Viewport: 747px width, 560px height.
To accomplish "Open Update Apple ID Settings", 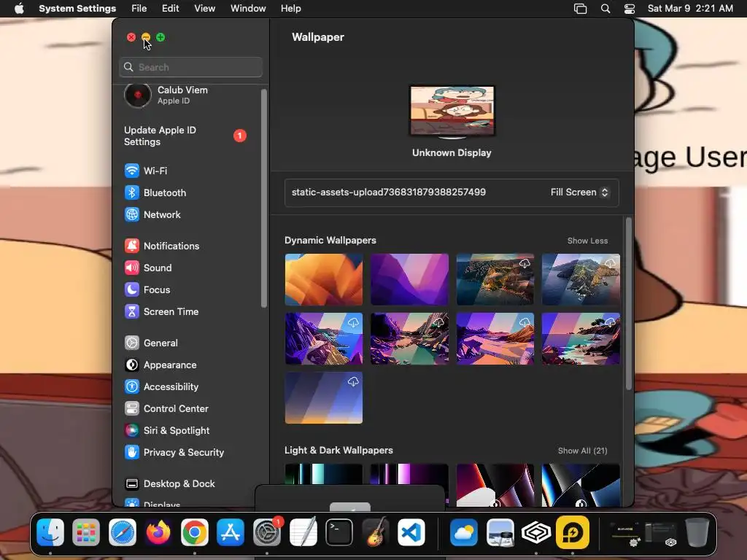I will pos(185,136).
